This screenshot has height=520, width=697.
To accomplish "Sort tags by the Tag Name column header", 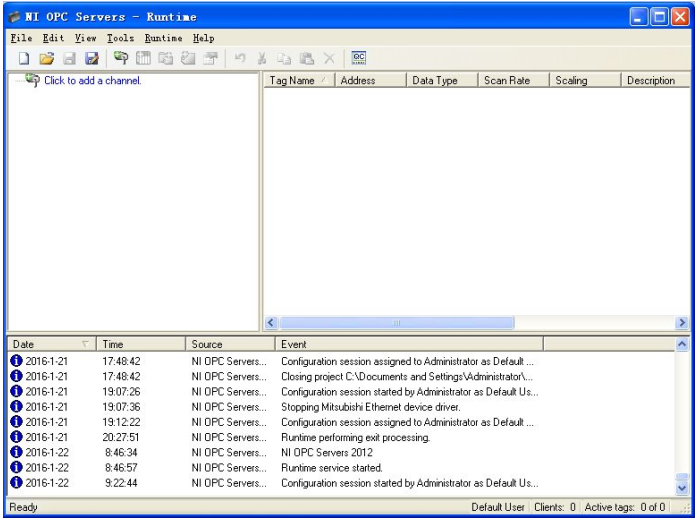I will (299, 80).
